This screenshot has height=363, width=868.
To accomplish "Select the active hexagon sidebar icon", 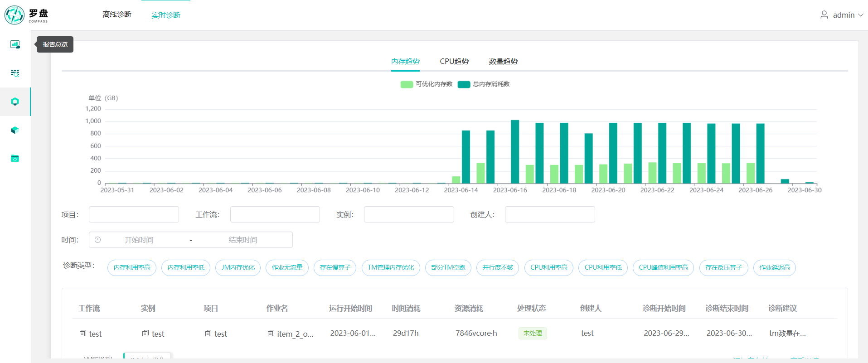I will [15, 102].
